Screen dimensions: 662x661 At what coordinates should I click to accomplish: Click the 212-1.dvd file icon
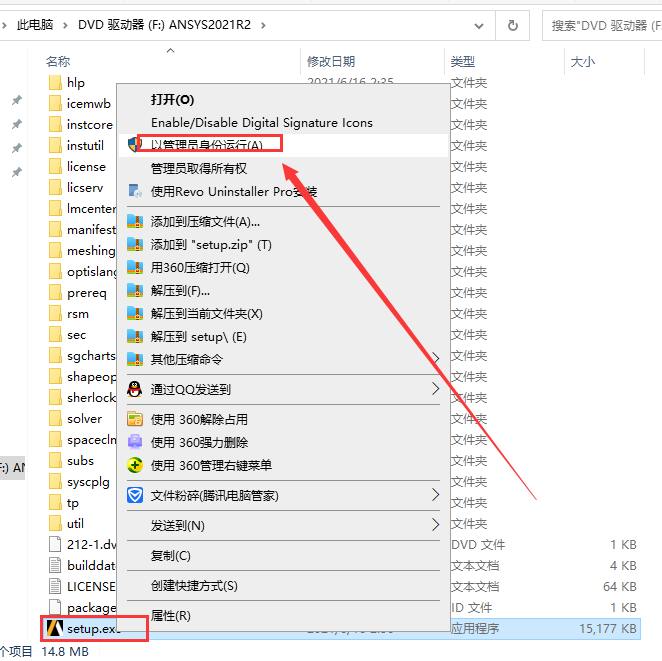tap(55, 545)
